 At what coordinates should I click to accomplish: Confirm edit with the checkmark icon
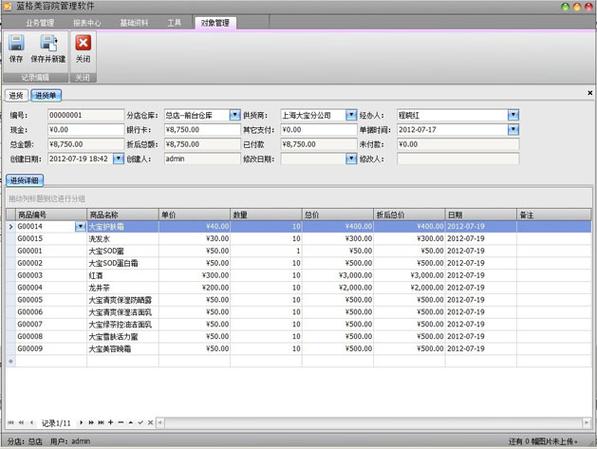(x=140, y=422)
